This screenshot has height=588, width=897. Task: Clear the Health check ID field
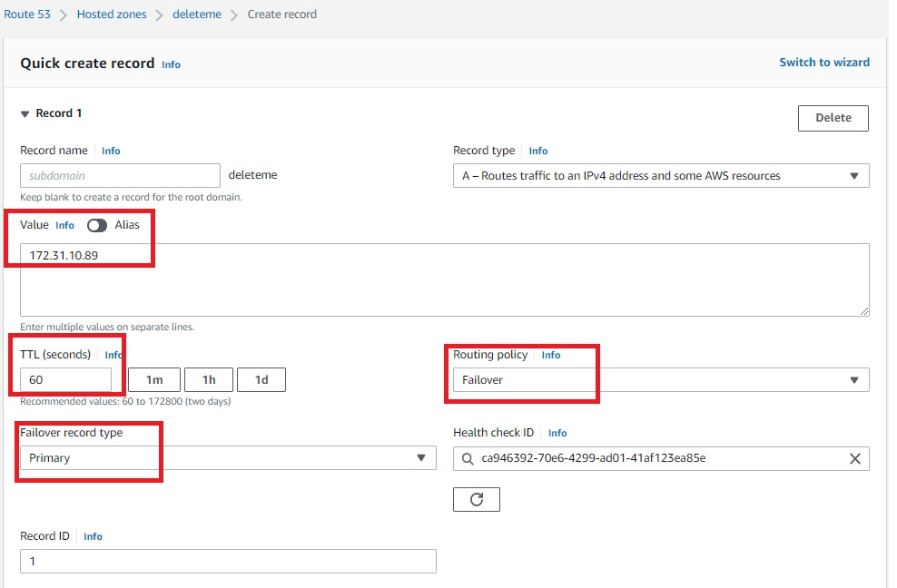(x=854, y=458)
